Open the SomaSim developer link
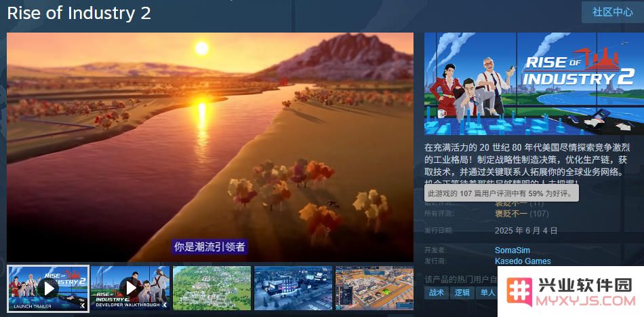Image resolution: width=644 pixels, height=317 pixels. click(512, 250)
